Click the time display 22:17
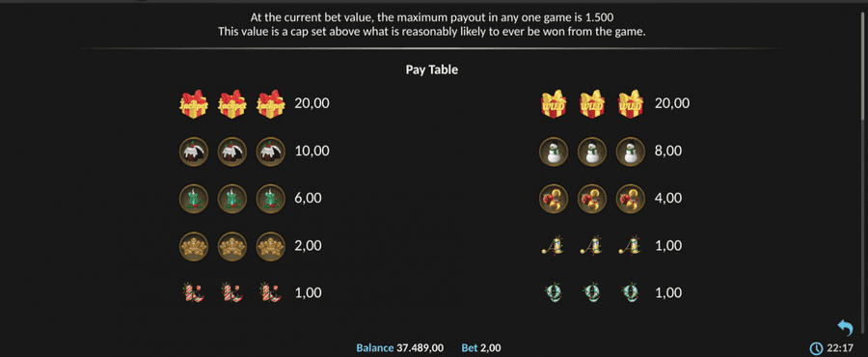The height and width of the screenshot is (357, 868). pyautogui.click(x=837, y=348)
